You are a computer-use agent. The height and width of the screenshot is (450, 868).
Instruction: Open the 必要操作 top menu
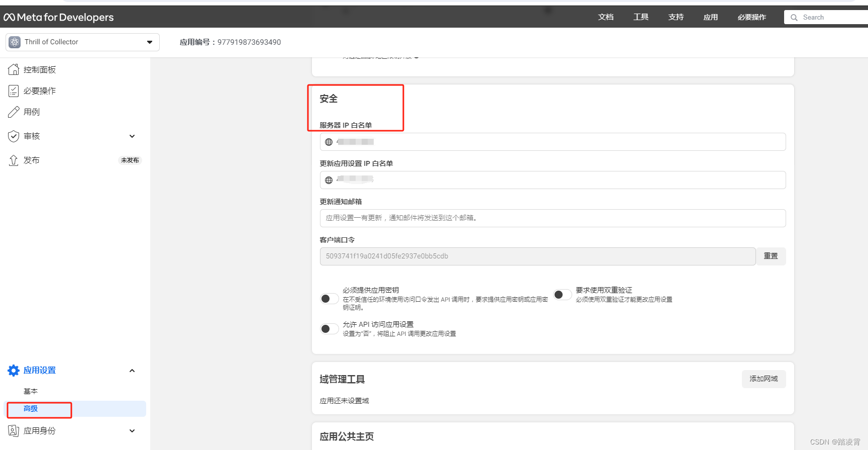(x=752, y=17)
